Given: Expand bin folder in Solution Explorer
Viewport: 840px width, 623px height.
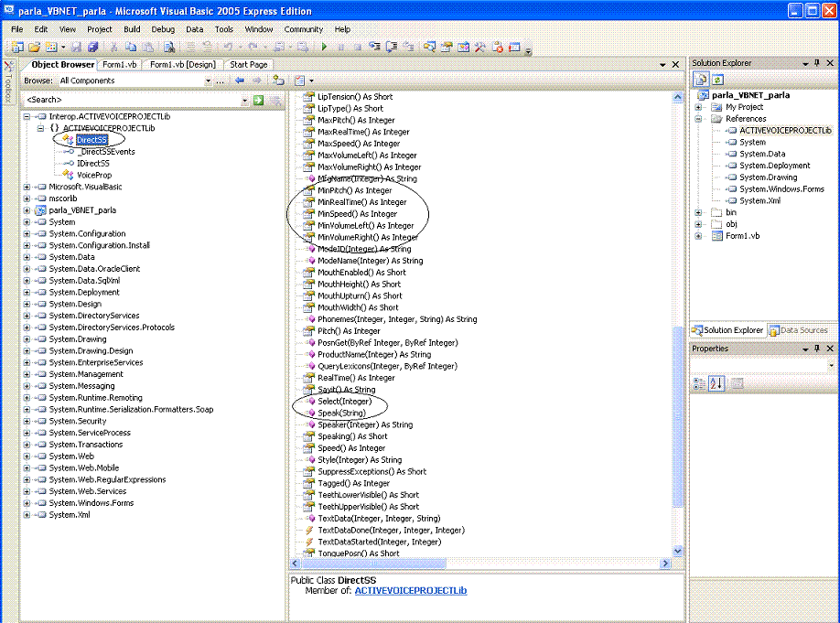Looking at the screenshot, I should click(698, 212).
